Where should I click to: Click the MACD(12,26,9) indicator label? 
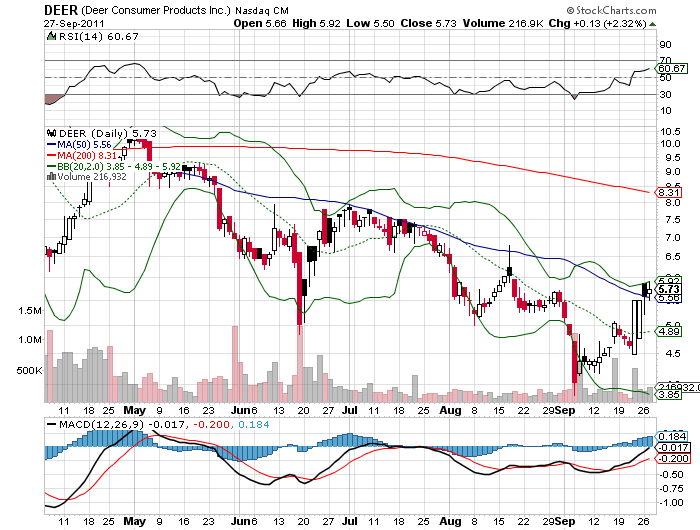(x=102, y=424)
